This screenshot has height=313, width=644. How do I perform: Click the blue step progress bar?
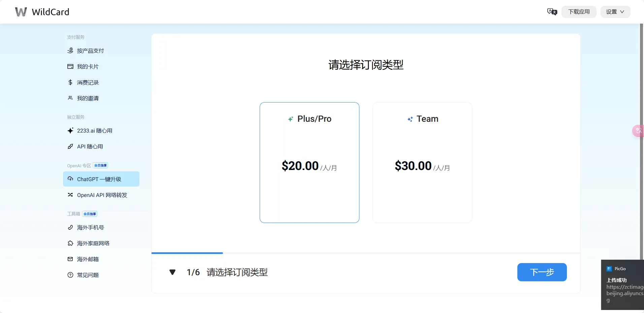click(x=187, y=253)
